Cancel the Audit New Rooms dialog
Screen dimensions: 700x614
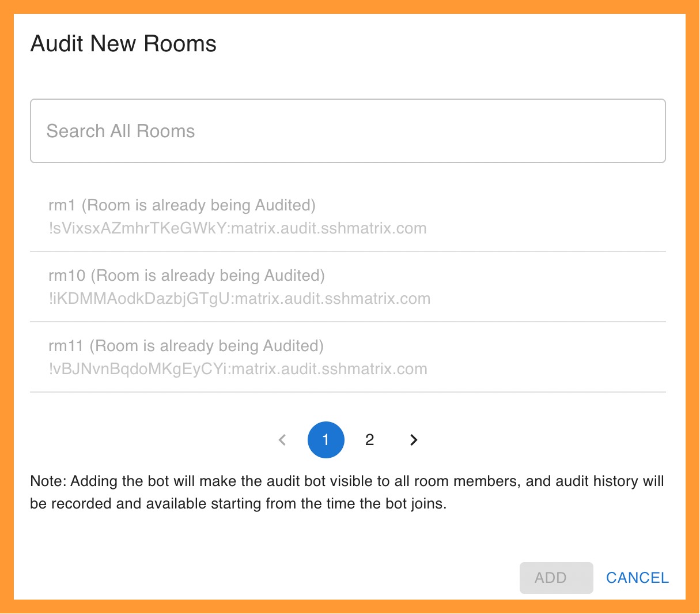pyautogui.click(x=637, y=578)
